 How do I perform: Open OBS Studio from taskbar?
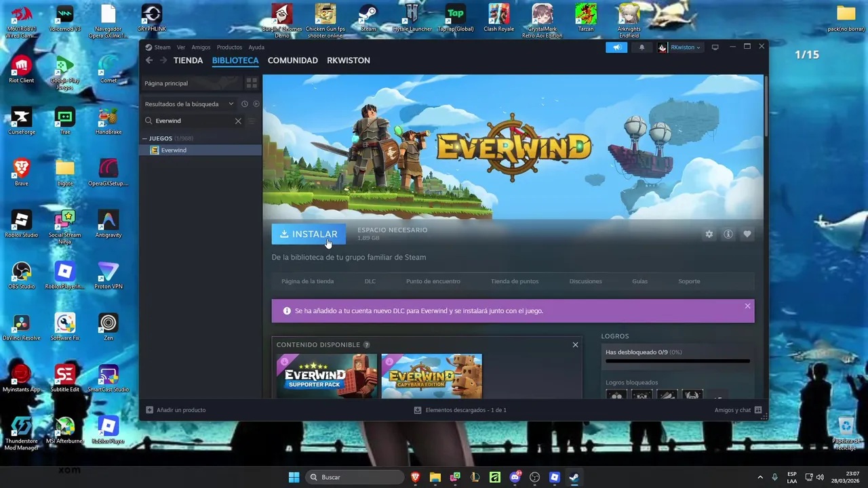coord(535,477)
